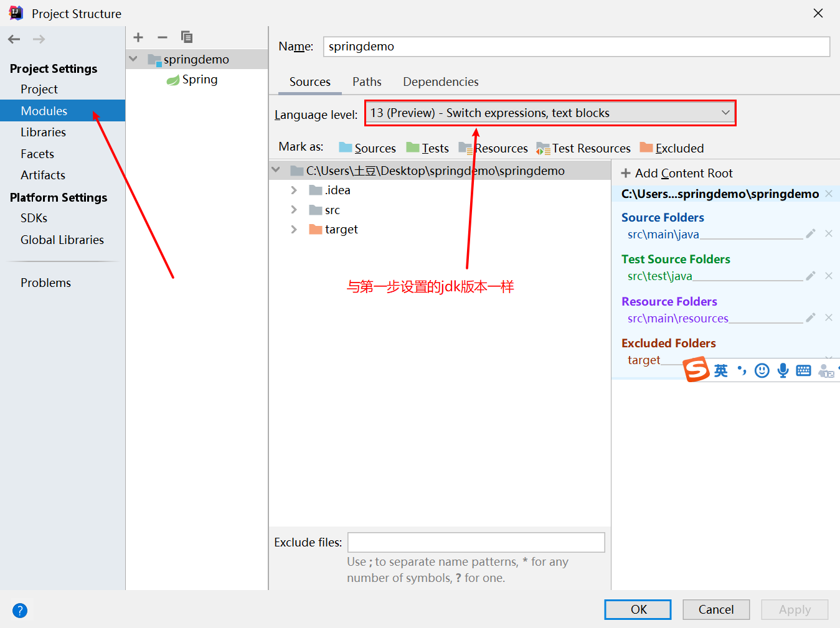The image size is (840, 628).
Task: Copy the springdemo module
Action: point(186,37)
